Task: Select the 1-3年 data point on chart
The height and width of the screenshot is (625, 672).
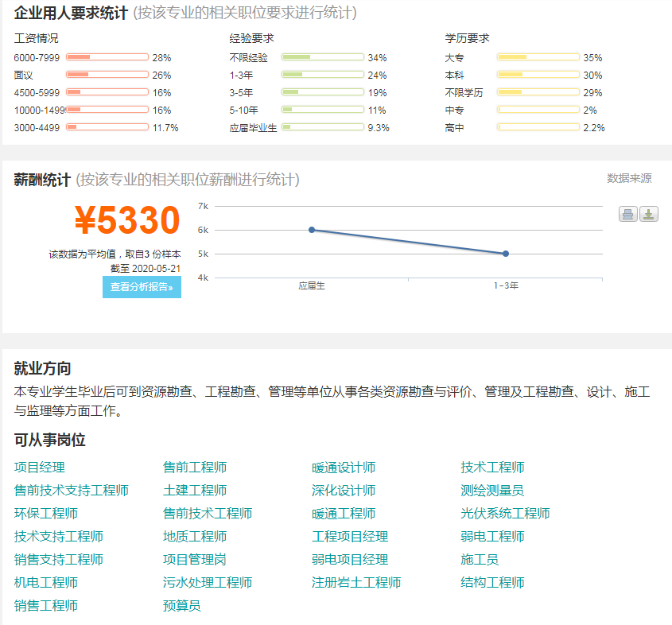Action: 506,254
